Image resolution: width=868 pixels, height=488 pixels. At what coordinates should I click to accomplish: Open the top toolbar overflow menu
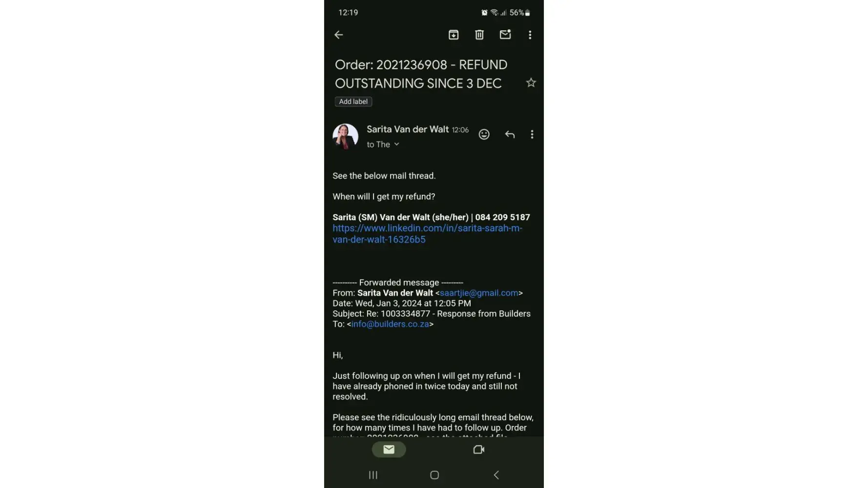pyautogui.click(x=530, y=35)
